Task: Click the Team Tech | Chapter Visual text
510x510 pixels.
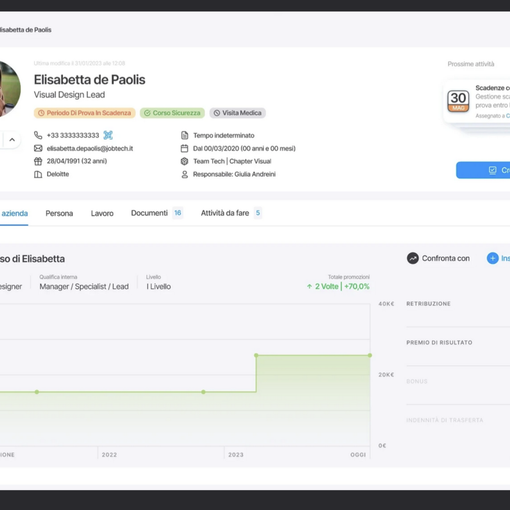Action: coord(232,161)
